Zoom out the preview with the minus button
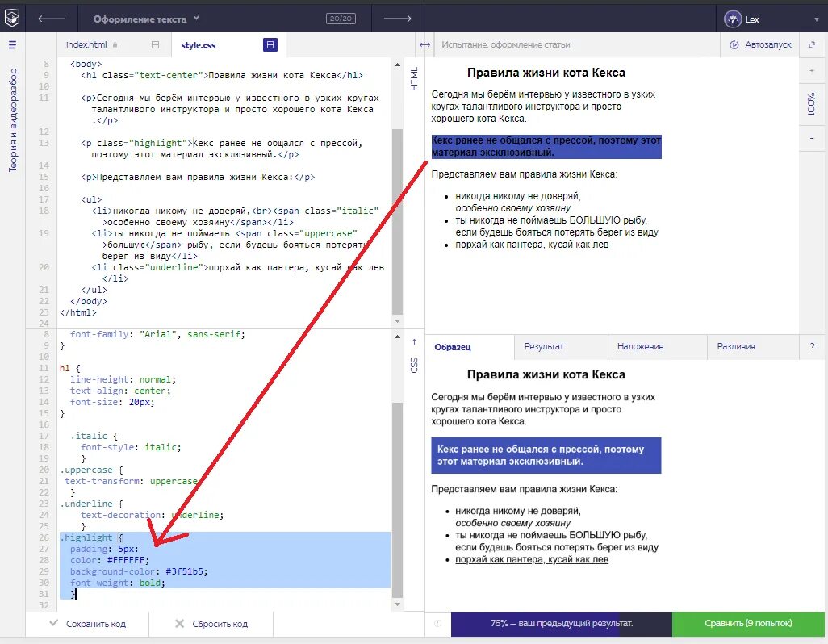Screen dimensions: 828x644 point(812,138)
